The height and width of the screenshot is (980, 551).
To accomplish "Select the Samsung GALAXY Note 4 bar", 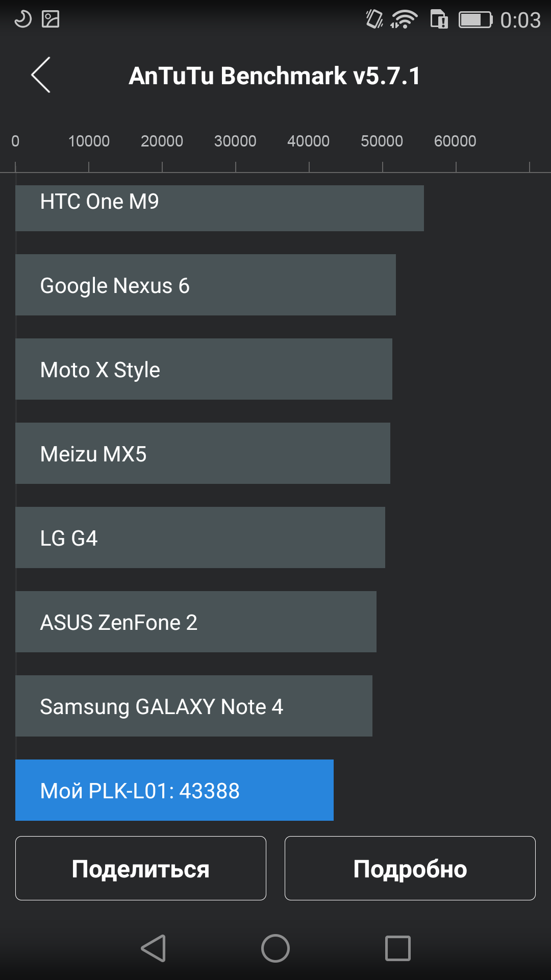I will (x=194, y=706).
